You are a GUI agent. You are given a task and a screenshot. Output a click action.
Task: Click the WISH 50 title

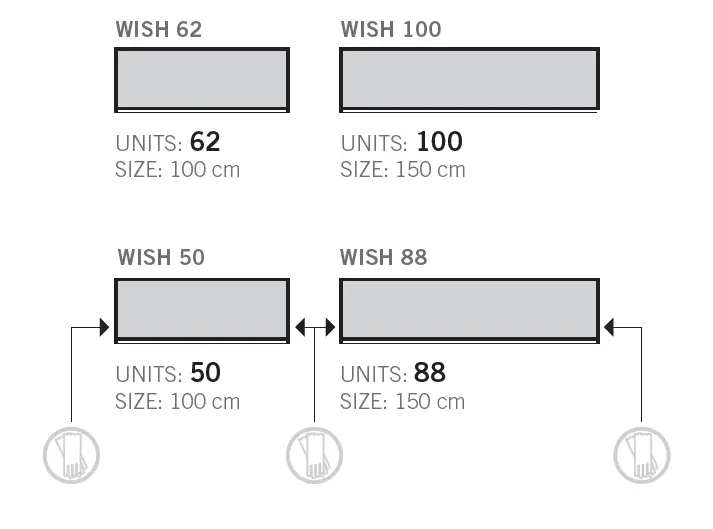pyautogui.click(x=160, y=257)
